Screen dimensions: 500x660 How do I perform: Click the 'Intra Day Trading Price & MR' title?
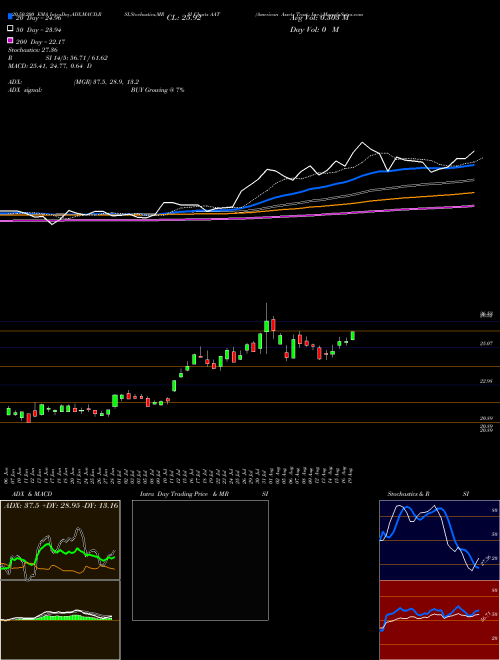click(x=184, y=494)
